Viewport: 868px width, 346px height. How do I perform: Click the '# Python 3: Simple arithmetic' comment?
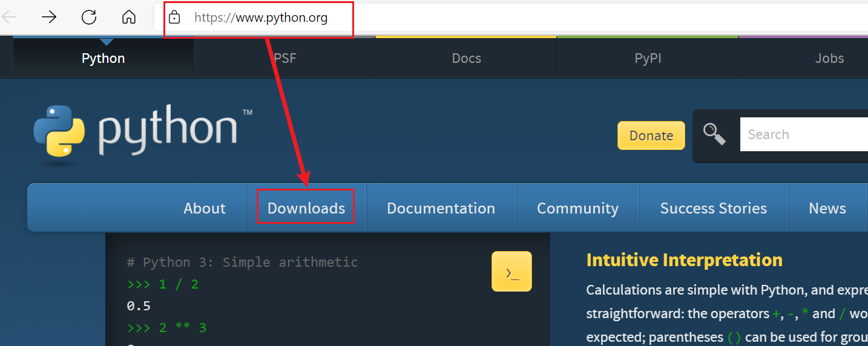pyautogui.click(x=242, y=263)
